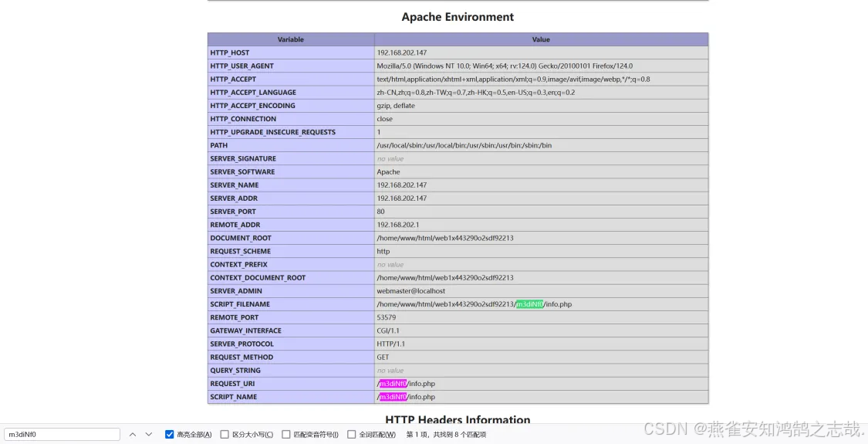
Task: Click the Value column header
Action: [x=541, y=39]
